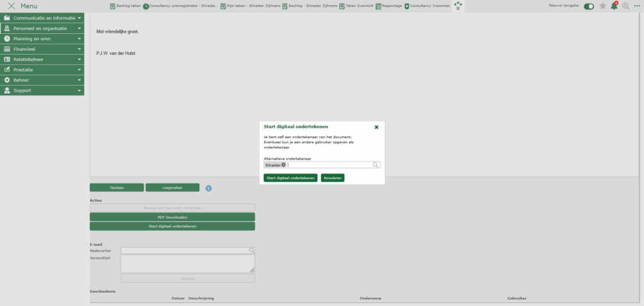Close the digital signing dialog with X
Image resolution: width=644 pixels, height=306 pixels.
[x=377, y=127]
